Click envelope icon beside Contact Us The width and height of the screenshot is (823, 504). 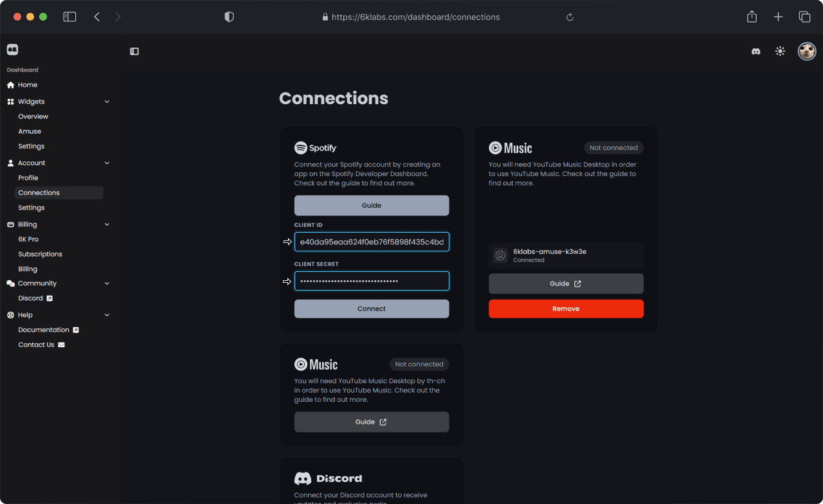(61, 345)
